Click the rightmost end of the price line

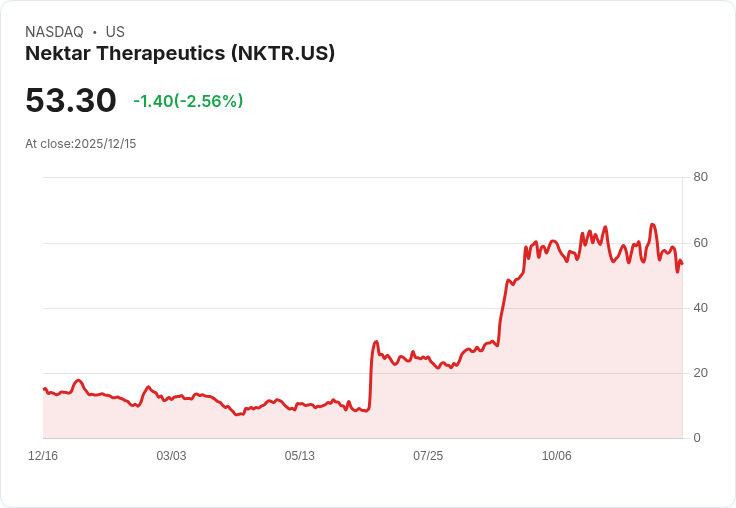pos(682,264)
